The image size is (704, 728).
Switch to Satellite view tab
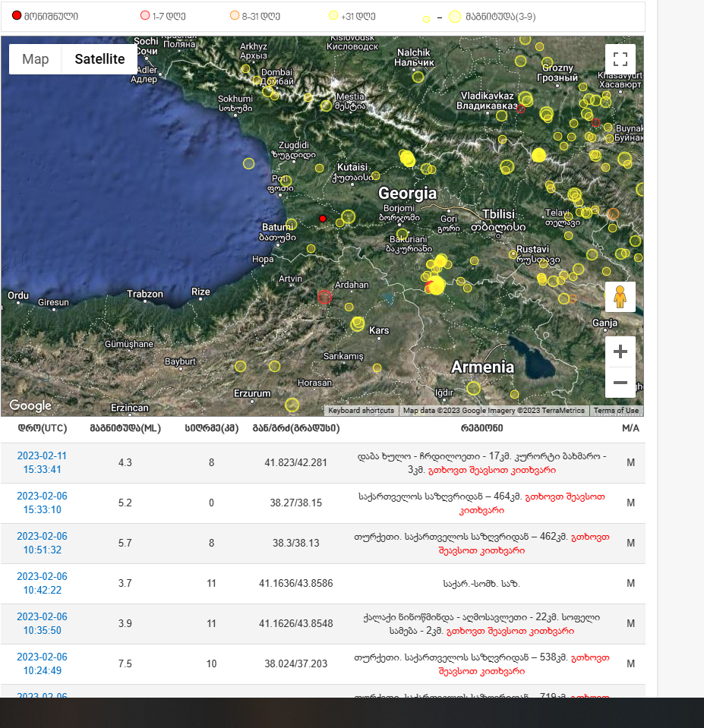(x=99, y=59)
